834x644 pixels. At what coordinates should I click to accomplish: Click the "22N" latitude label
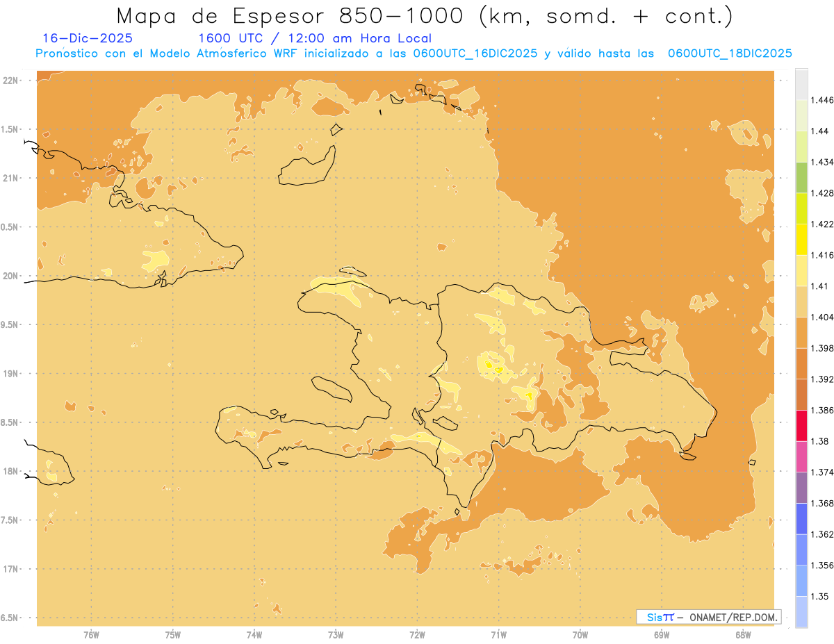10,81
